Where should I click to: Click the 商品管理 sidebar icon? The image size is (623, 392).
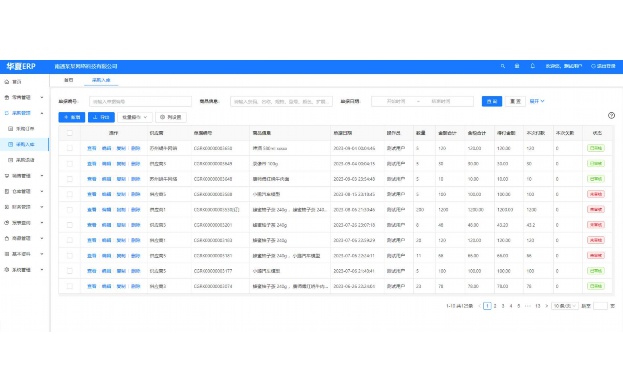pyautogui.click(x=7, y=238)
